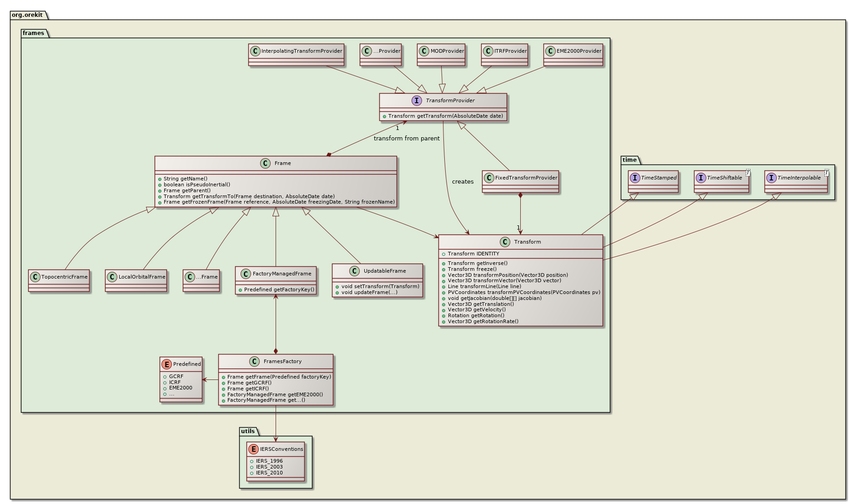Select the time package tab
Viewport: 855px width, 504px height.
pyautogui.click(x=629, y=160)
